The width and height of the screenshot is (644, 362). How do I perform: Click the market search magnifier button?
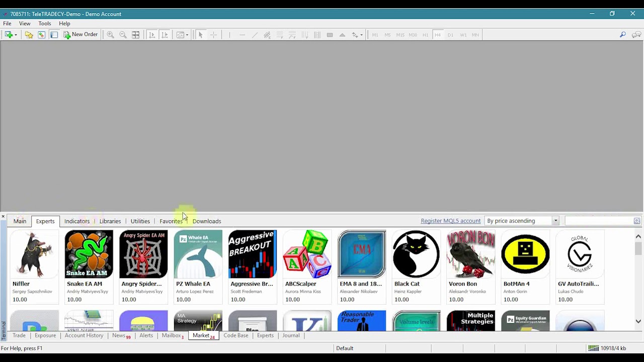[x=637, y=221]
